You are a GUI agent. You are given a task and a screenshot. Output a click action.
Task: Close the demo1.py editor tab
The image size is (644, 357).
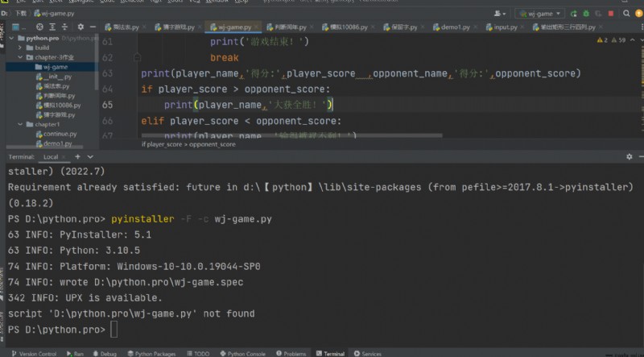(x=475, y=27)
